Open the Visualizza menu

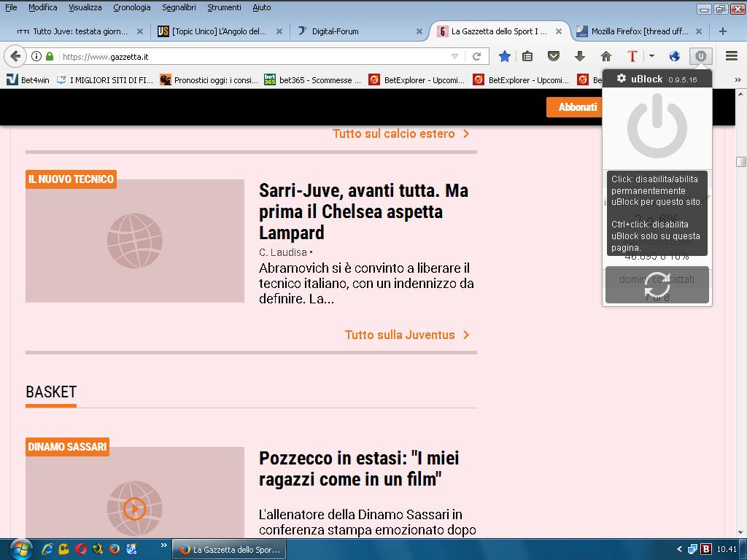click(85, 7)
